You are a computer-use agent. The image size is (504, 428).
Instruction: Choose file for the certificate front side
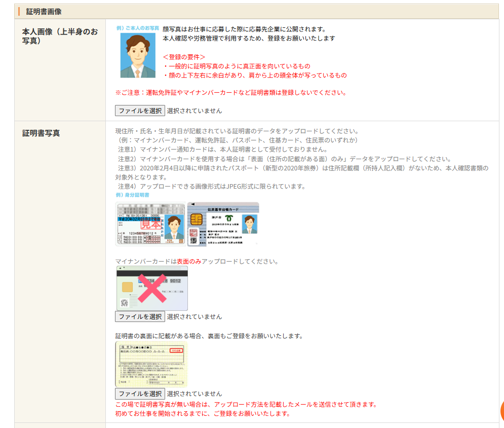[140, 316]
